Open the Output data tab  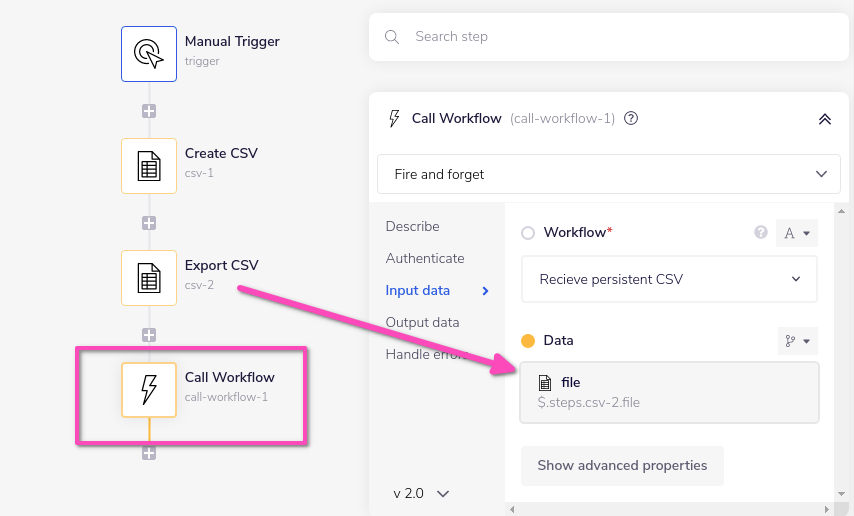click(422, 322)
